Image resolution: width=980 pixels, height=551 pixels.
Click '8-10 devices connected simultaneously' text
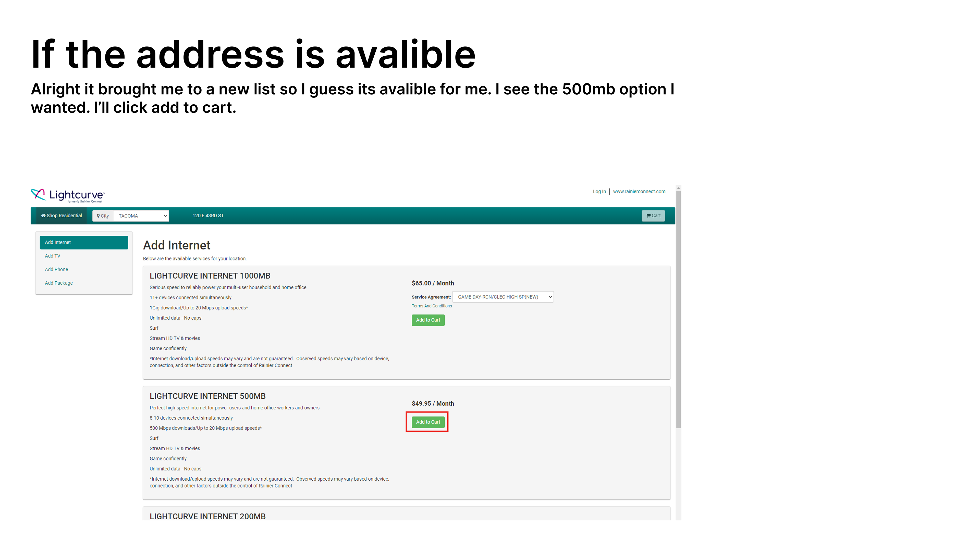(x=191, y=418)
